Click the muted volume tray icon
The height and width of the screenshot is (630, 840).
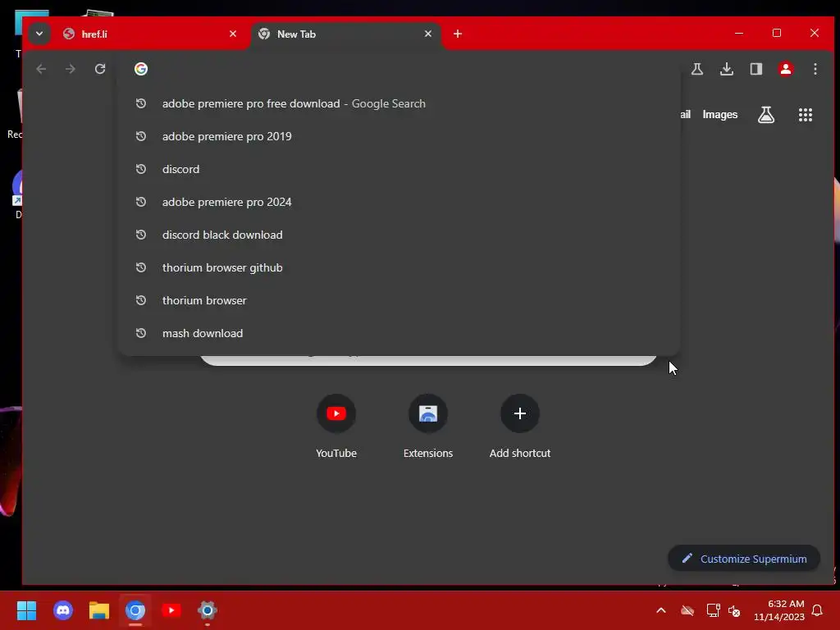click(734, 610)
